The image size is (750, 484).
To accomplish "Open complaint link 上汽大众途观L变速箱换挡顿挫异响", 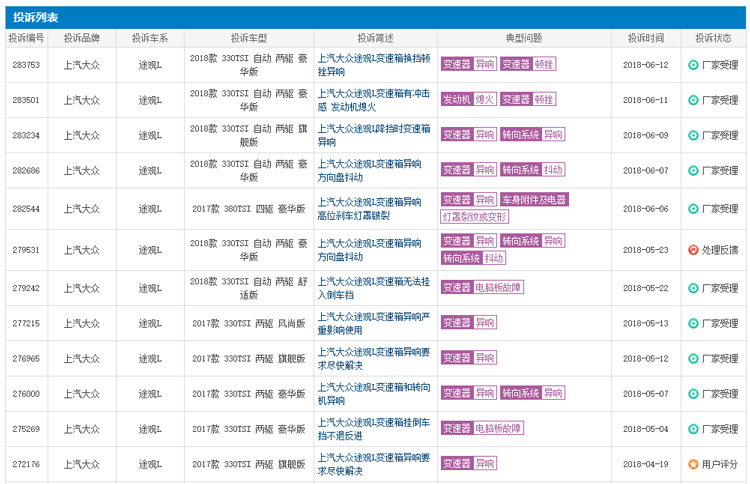I will (x=374, y=65).
